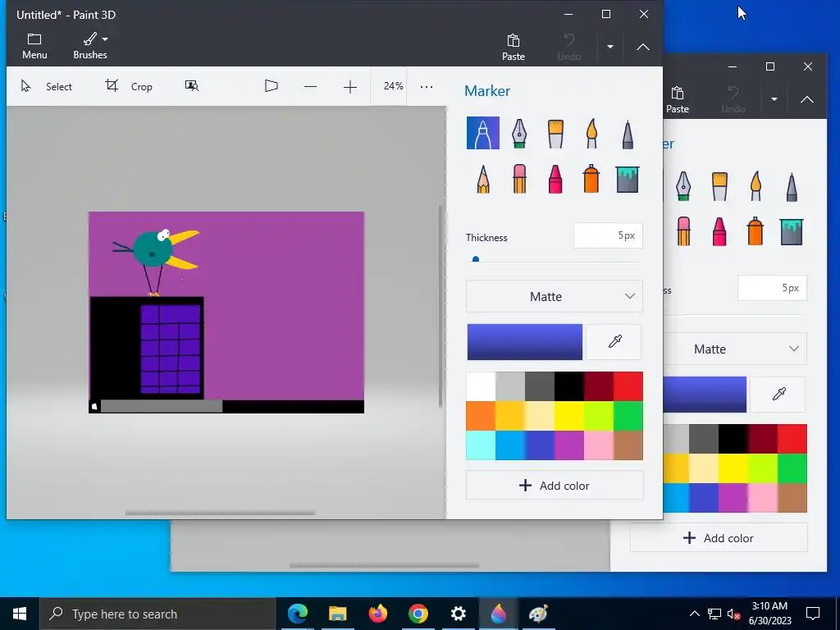The height and width of the screenshot is (630, 840).
Task: Select the Spray can in front window
Action: click(x=591, y=179)
